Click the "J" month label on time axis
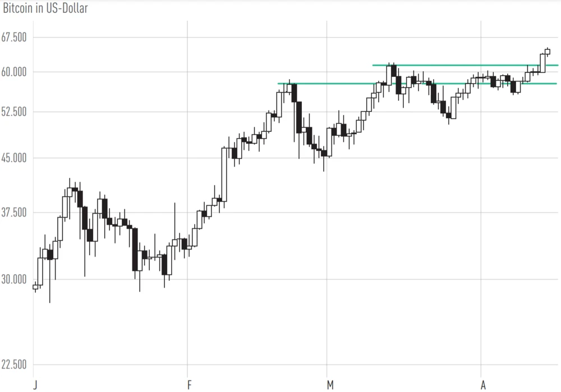Screen dimensions: 561x392 [35, 385]
